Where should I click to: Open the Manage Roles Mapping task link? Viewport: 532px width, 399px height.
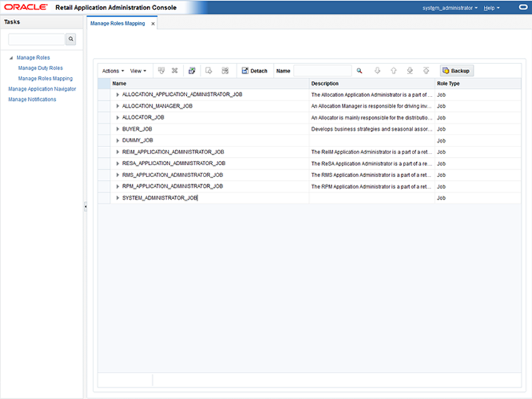(x=46, y=78)
